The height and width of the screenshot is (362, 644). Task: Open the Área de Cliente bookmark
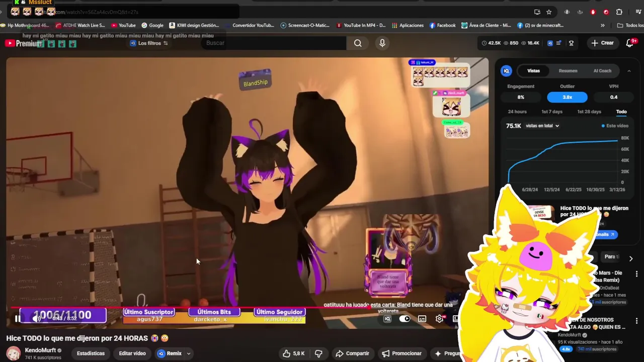tap(486, 25)
